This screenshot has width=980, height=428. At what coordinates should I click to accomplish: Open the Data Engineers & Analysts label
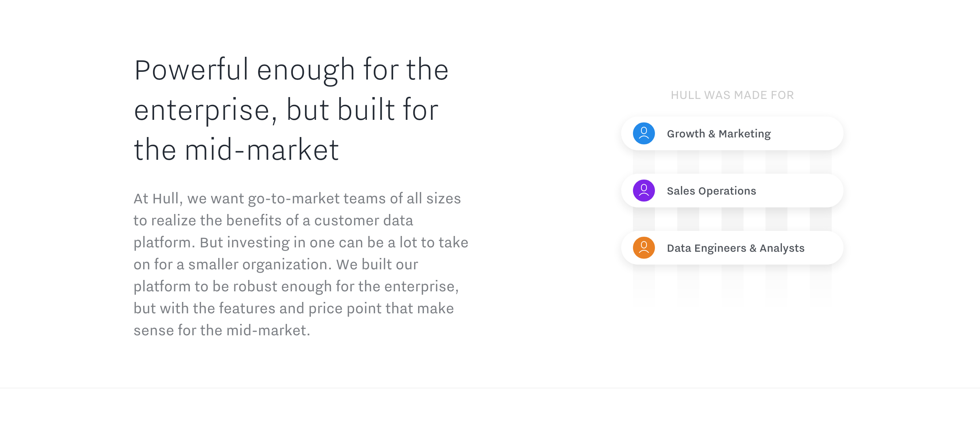point(735,248)
